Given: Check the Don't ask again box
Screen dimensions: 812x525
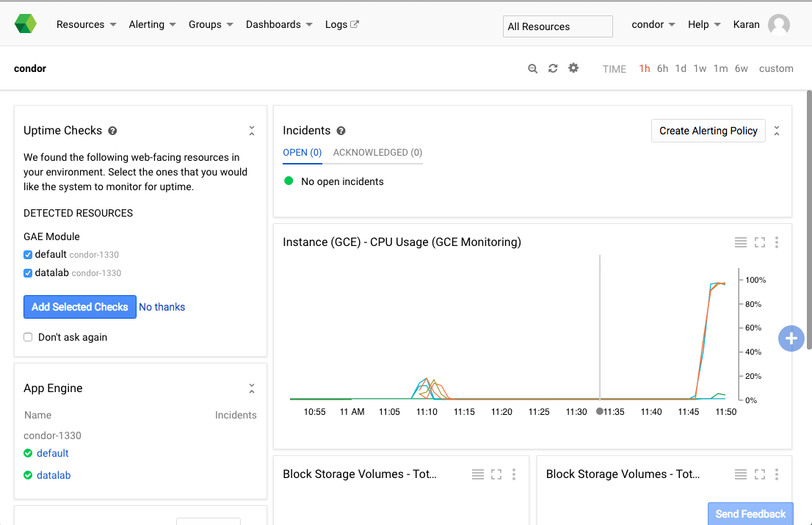Looking at the screenshot, I should point(28,337).
